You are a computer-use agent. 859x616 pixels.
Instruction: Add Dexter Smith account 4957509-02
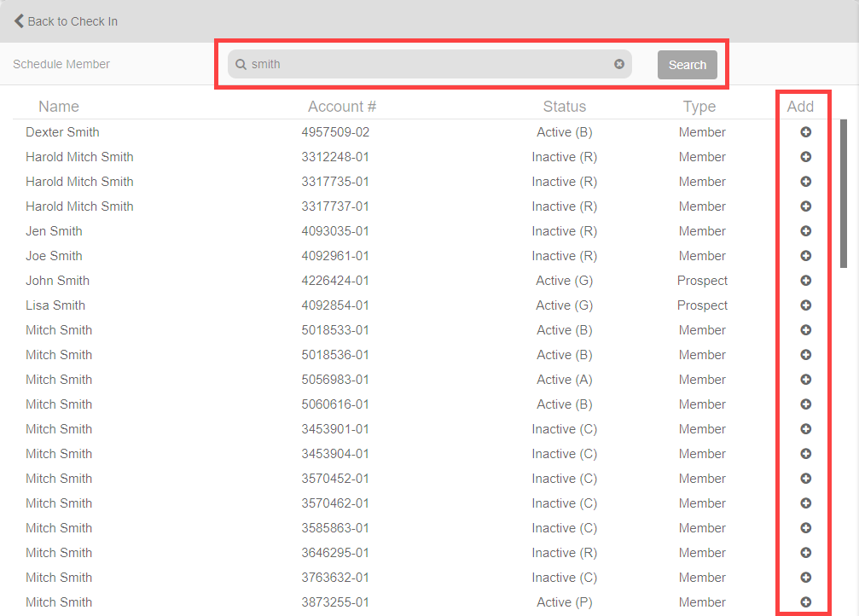click(805, 132)
